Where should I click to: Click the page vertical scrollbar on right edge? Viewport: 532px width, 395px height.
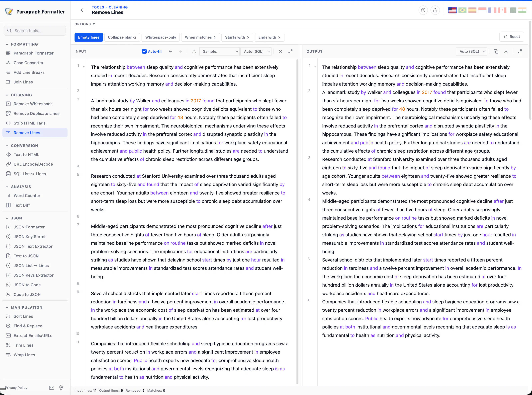530,70
